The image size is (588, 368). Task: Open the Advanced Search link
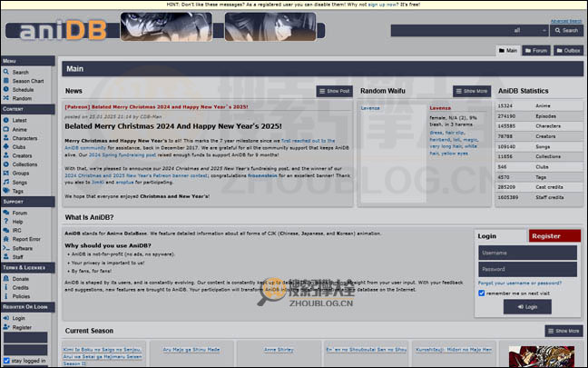coord(566,21)
